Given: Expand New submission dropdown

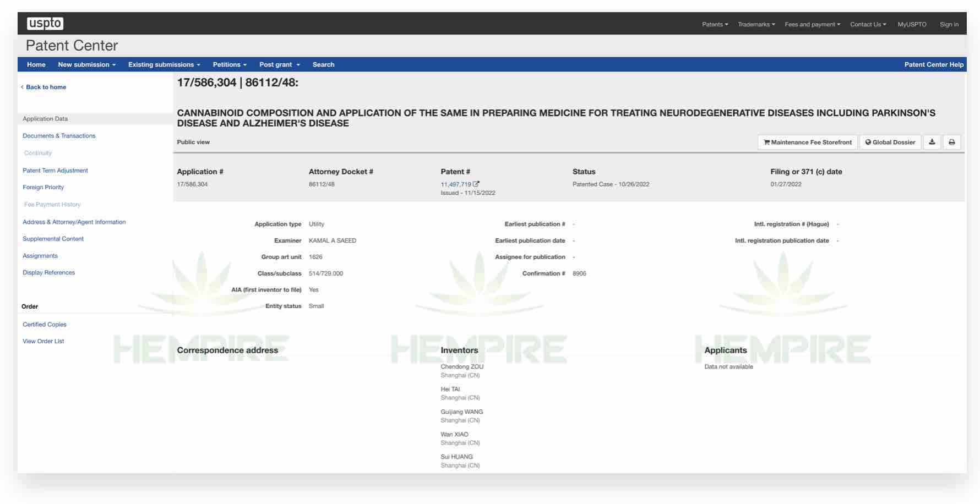Looking at the screenshot, I should tap(87, 64).
